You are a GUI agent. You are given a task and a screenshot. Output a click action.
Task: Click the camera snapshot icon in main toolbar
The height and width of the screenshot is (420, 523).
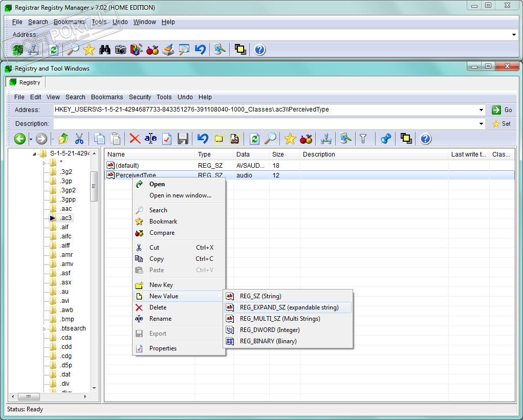[x=120, y=50]
